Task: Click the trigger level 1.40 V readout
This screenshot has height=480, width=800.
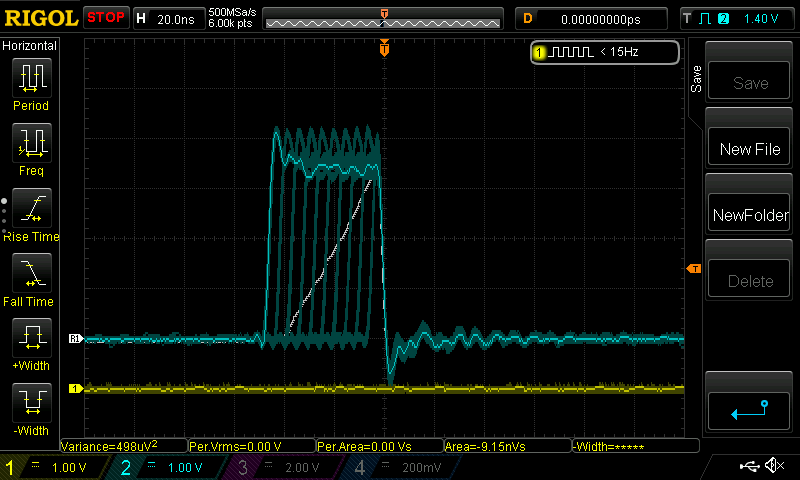Action: 761,19
